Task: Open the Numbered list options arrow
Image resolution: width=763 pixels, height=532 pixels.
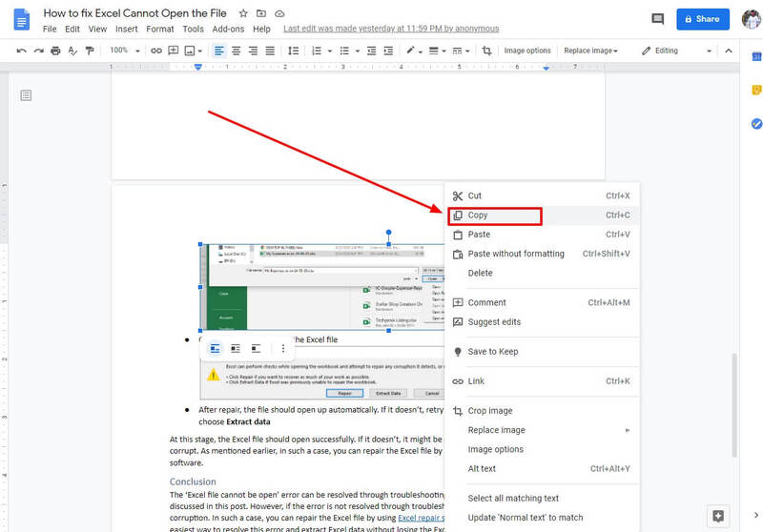Action: (x=329, y=51)
